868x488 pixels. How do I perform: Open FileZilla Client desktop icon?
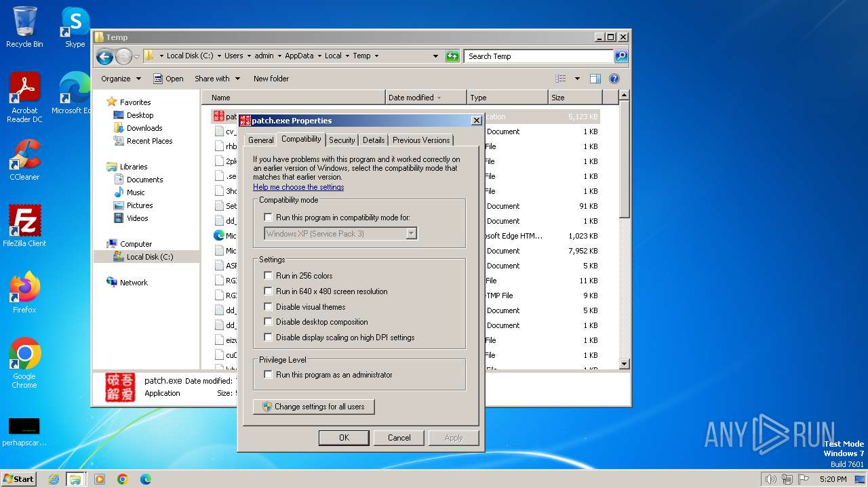(x=24, y=226)
